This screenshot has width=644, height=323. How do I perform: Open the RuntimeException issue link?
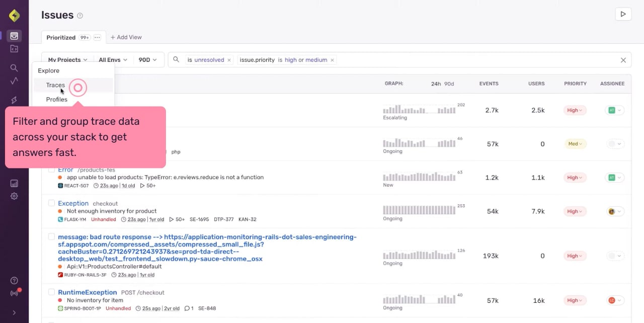[88, 292]
